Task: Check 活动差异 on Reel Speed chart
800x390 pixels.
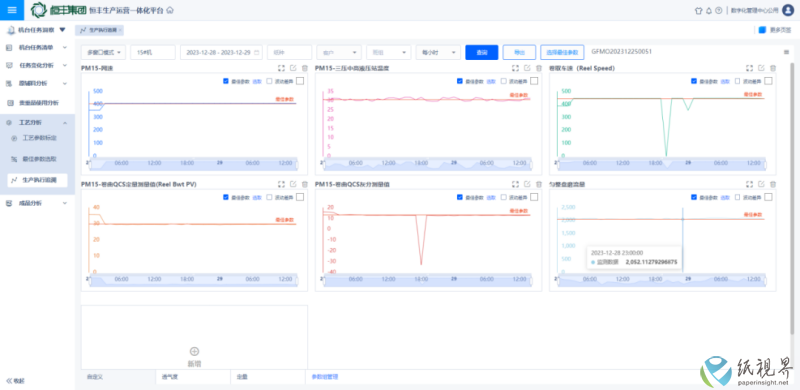Action: click(x=737, y=81)
